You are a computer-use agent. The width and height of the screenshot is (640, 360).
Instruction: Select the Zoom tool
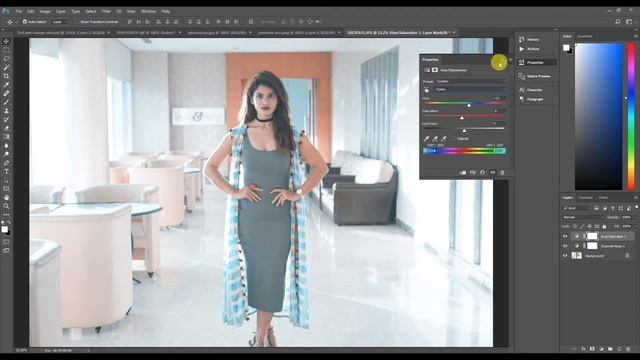coord(6,206)
